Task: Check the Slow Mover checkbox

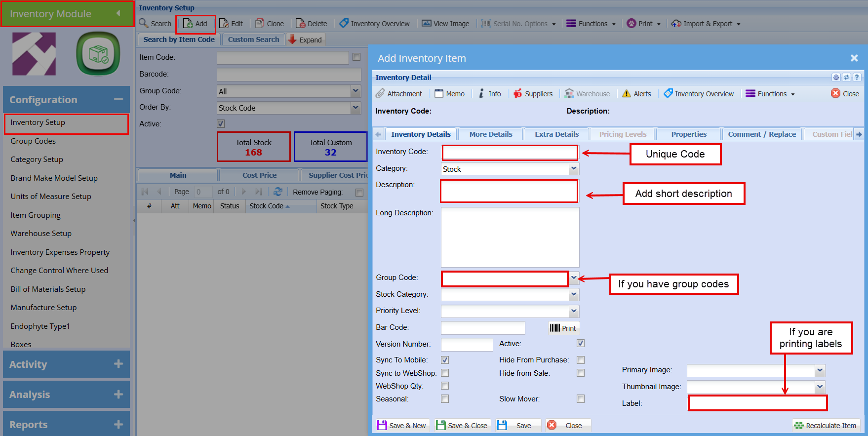Action: (x=581, y=398)
